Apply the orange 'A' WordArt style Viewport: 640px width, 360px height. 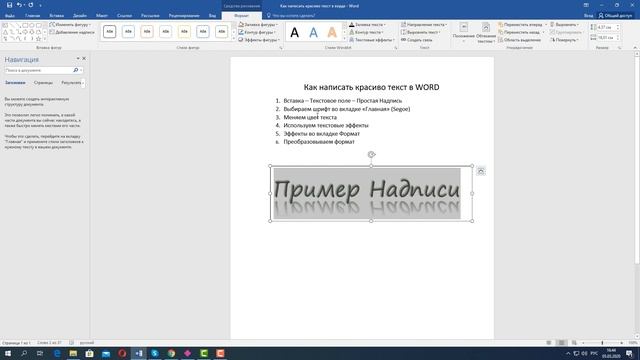tap(332, 32)
